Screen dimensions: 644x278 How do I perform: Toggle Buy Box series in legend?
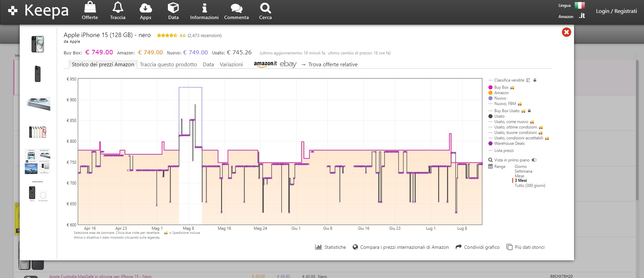tap(501, 87)
